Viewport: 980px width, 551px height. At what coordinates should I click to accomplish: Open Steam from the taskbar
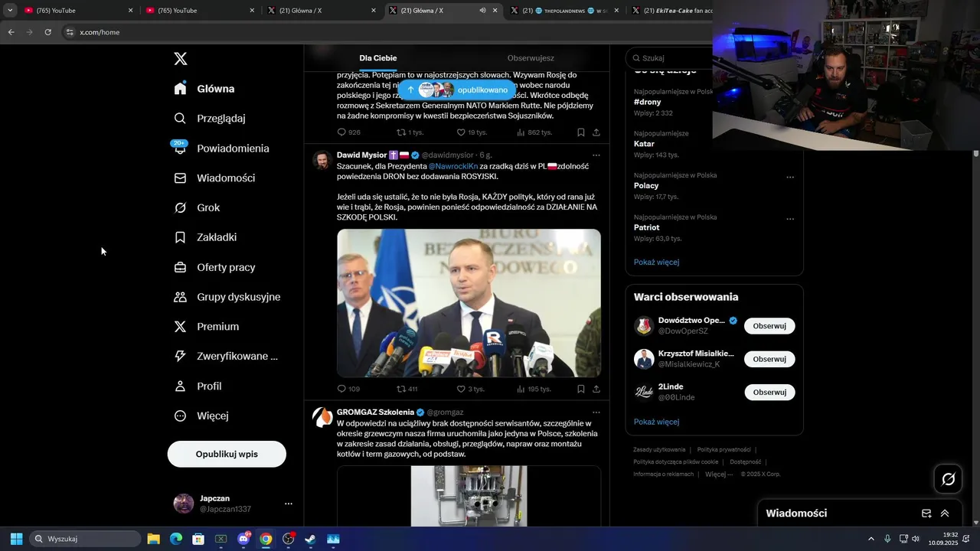tap(310, 539)
